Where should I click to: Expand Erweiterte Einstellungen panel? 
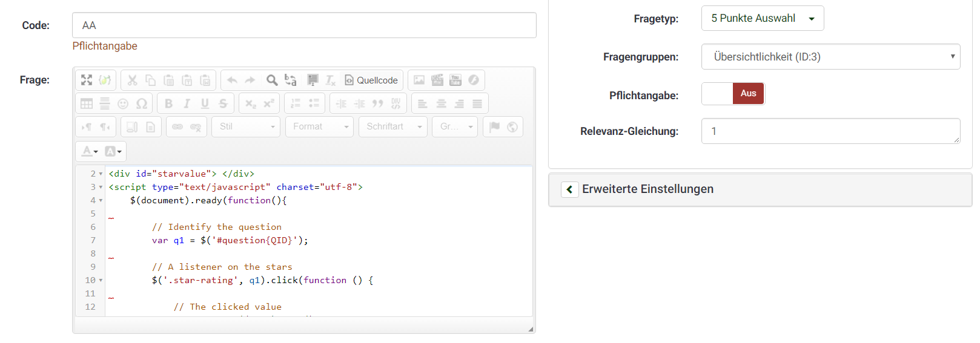pos(569,189)
